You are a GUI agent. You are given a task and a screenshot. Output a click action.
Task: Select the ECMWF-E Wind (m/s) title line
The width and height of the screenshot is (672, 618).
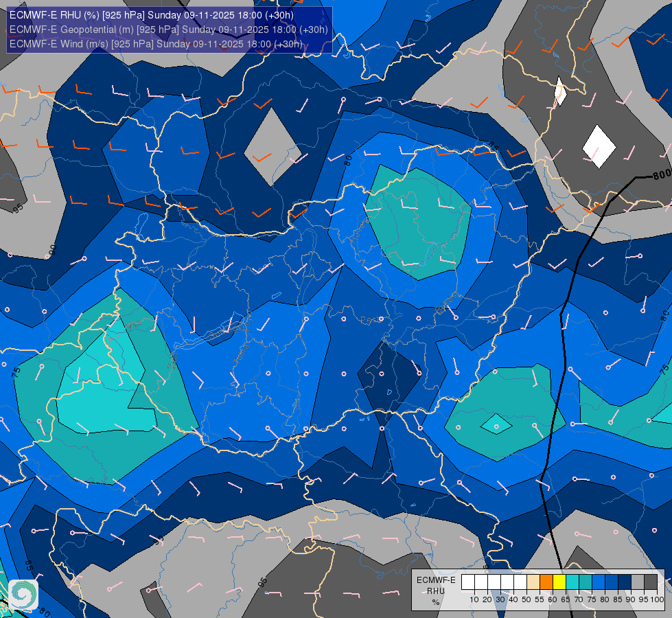coord(156,44)
